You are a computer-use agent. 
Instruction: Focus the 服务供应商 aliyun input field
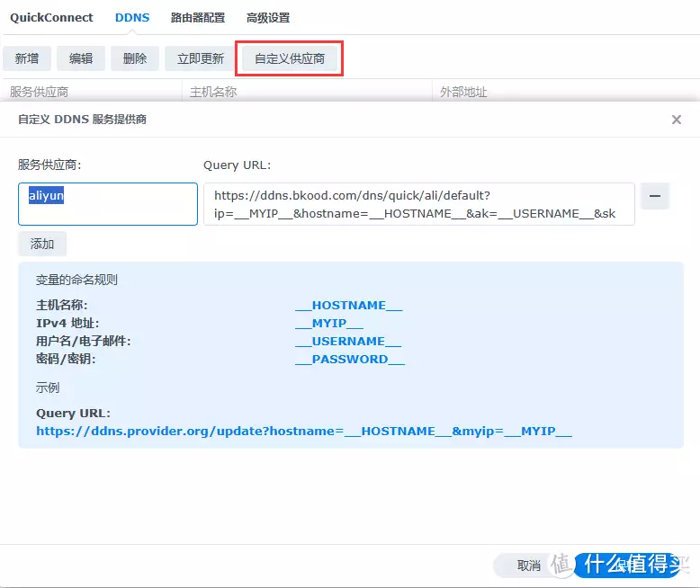108,204
